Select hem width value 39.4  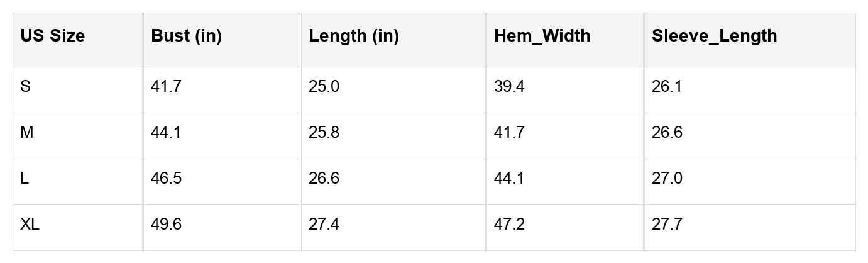[x=509, y=87]
